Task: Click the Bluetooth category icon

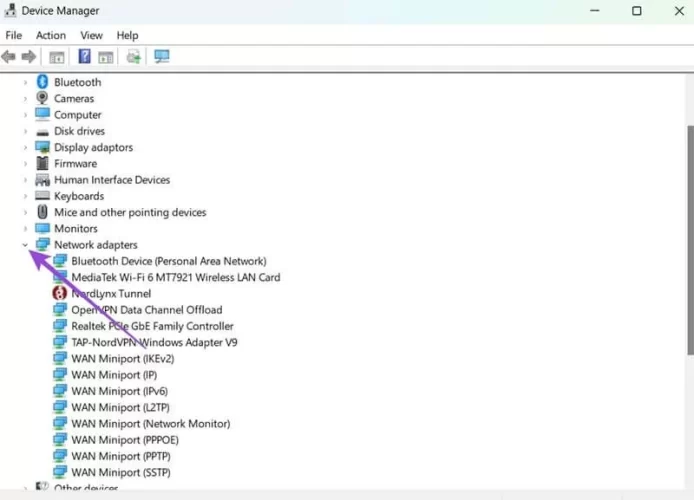Action: [43, 82]
